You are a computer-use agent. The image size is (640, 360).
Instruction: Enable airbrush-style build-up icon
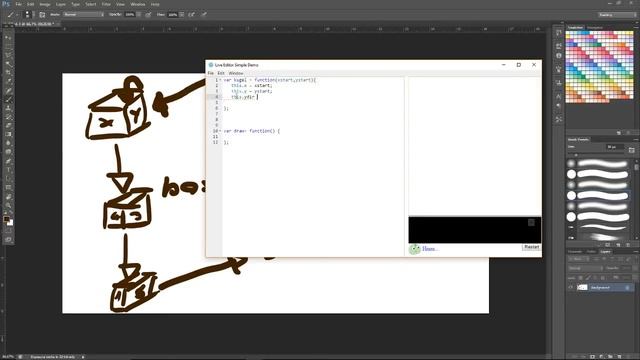click(191, 15)
